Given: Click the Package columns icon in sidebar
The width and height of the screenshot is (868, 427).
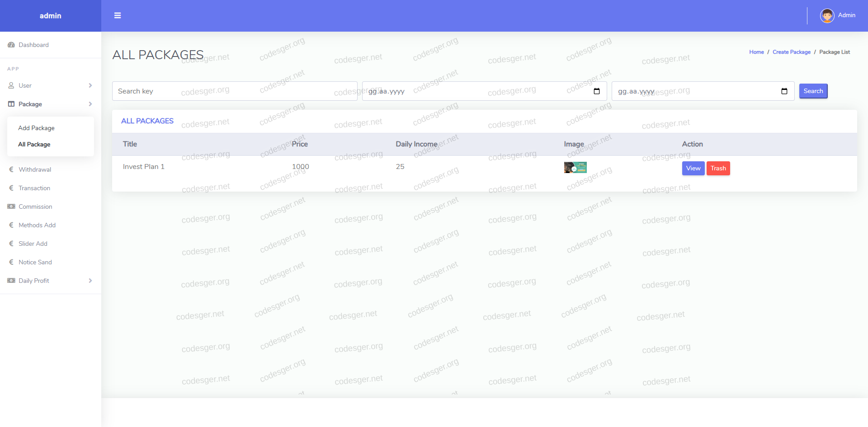Looking at the screenshot, I should coord(11,104).
